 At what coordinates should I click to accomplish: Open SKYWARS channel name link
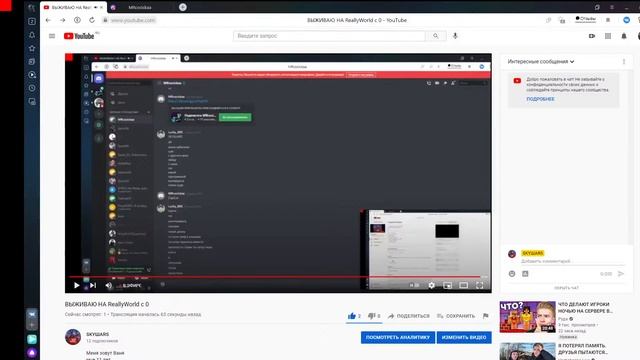[98, 334]
